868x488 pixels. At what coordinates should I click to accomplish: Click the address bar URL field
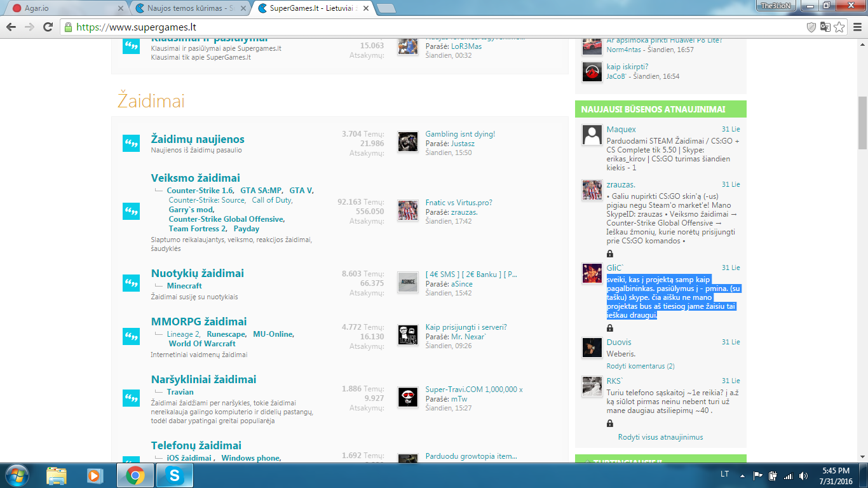click(432, 27)
